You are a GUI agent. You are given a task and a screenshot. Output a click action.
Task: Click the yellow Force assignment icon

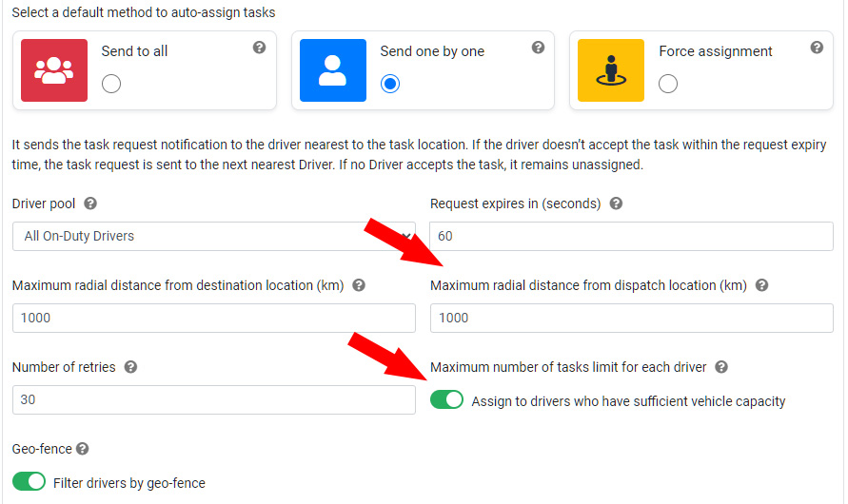[611, 70]
